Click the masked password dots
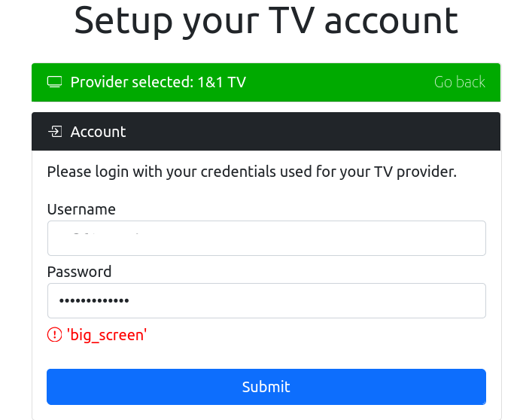 94,300
